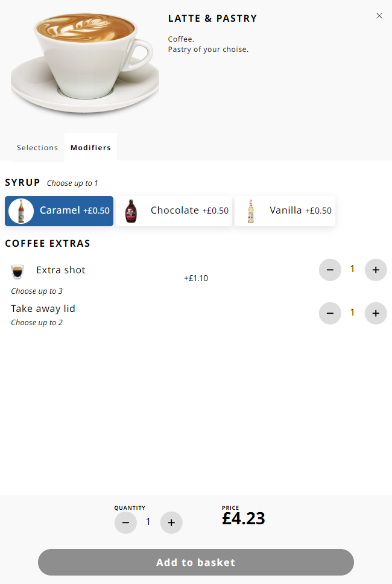Click the Vanilla syrup bottle icon
The image size is (392, 584).
[251, 211]
